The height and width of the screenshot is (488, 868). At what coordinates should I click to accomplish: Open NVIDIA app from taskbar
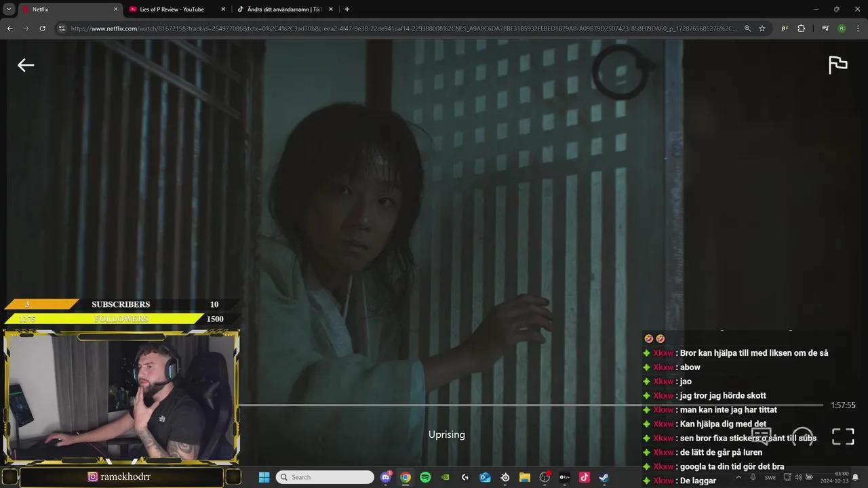445,477
